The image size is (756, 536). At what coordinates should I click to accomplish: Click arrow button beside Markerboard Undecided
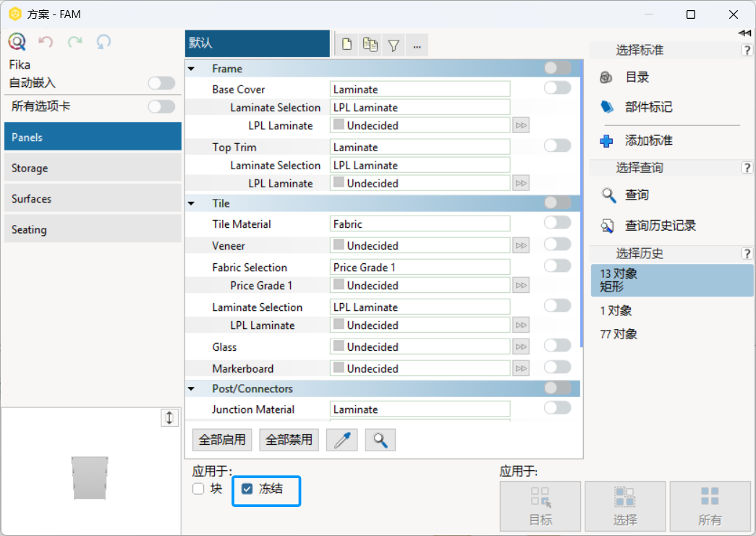(x=521, y=368)
